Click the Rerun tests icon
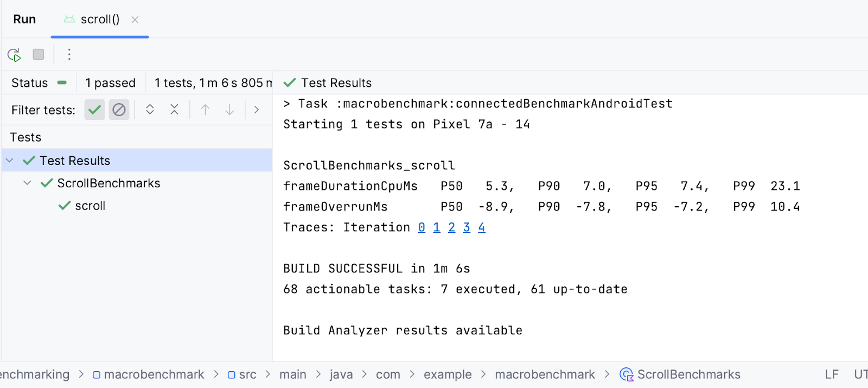This screenshot has width=868, height=388. point(14,55)
